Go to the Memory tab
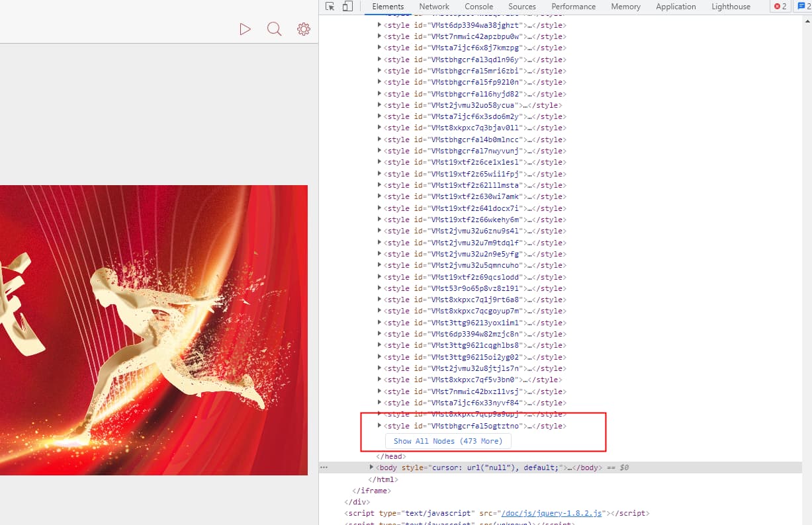Screen dimensions: 812x525 click(625, 7)
